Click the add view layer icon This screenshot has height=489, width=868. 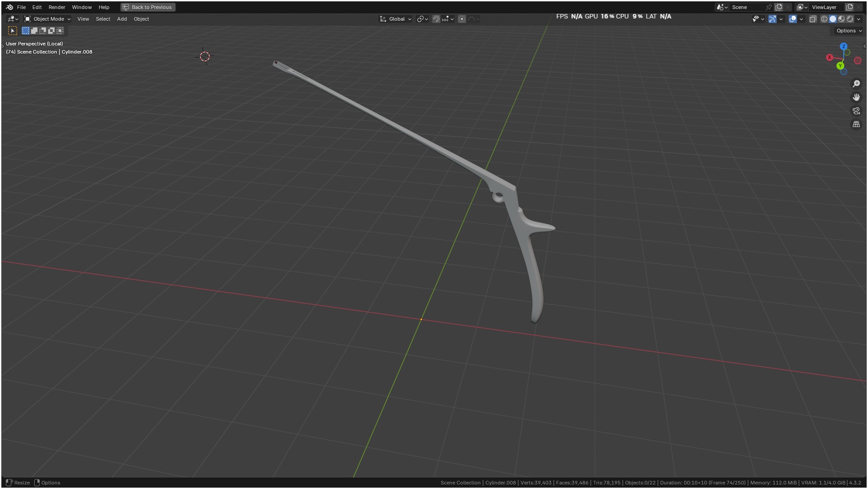(850, 7)
